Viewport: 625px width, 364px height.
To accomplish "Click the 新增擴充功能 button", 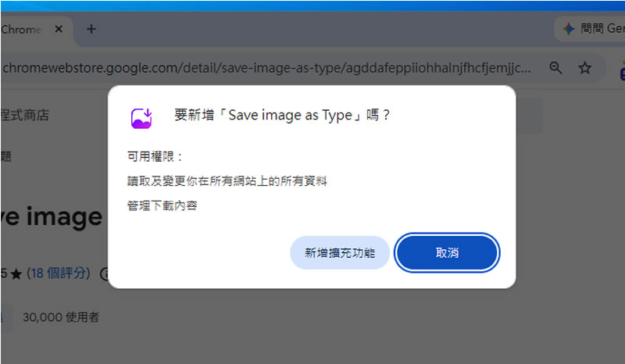I will coord(340,253).
